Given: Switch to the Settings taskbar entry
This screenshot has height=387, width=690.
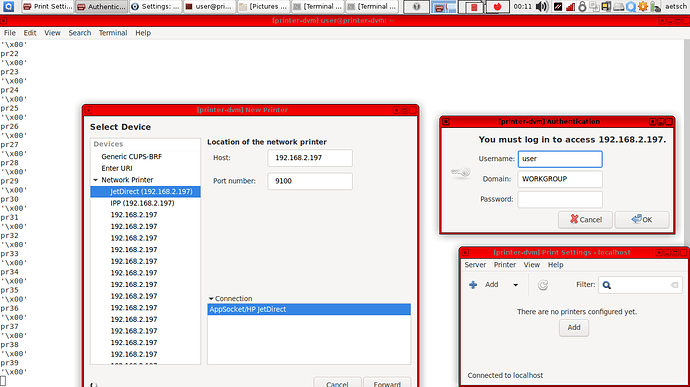Looking at the screenshot, I should [155, 7].
